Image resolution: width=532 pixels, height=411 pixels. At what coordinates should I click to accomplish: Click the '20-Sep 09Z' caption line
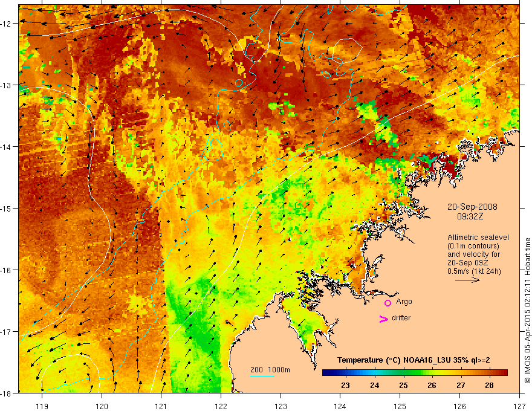tap(467, 263)
